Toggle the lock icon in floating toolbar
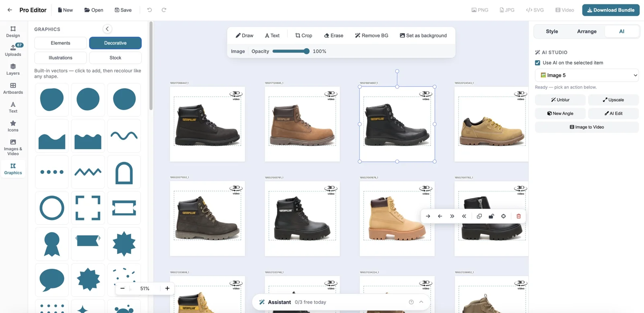This screenshot has width=644, height=313. [491, 216]
